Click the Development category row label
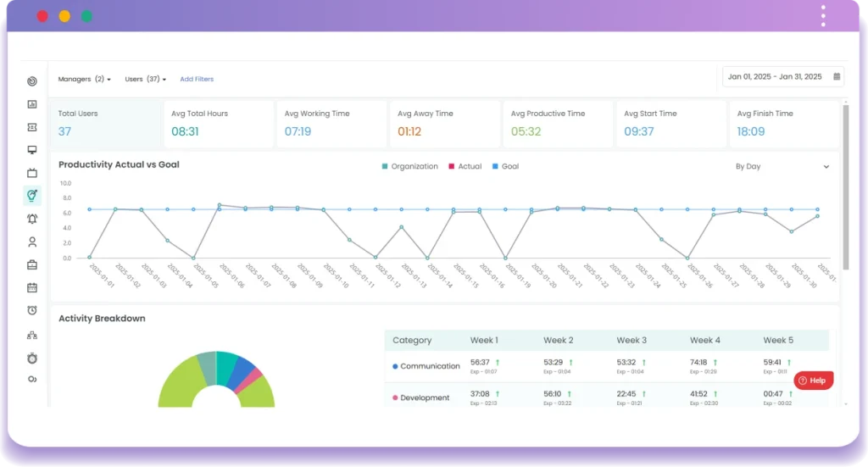 (425, 398)
